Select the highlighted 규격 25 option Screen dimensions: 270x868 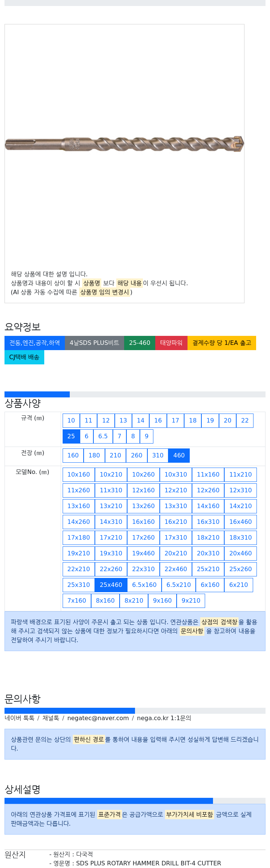coord(71,436)
